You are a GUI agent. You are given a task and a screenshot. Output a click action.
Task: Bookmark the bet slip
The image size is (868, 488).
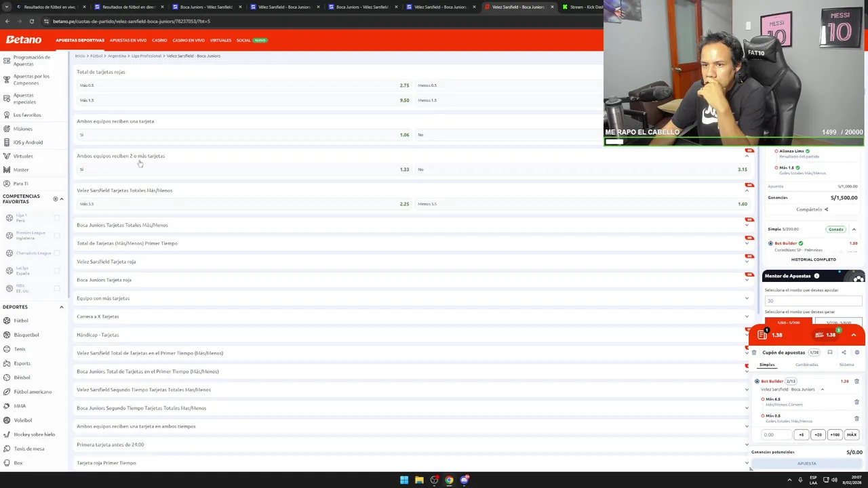829,352
